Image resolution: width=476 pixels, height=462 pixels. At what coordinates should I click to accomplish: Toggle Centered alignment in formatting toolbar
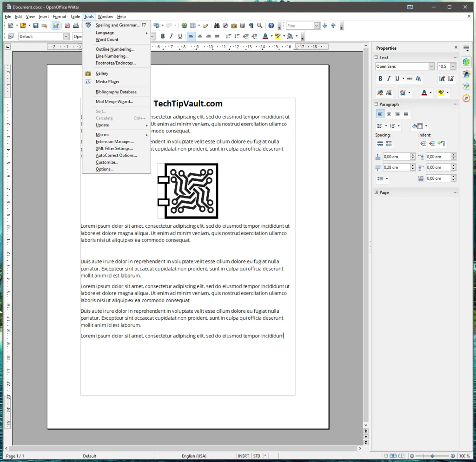tap(200, 36)
